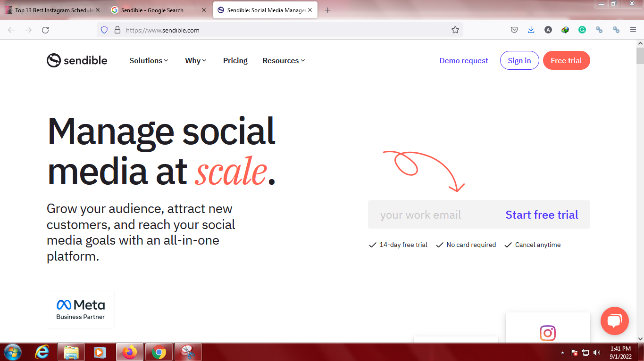Launch Internet Explorer from taskbar
The image size is (644, 361).
pyautogui.click(x=42, y=352)
